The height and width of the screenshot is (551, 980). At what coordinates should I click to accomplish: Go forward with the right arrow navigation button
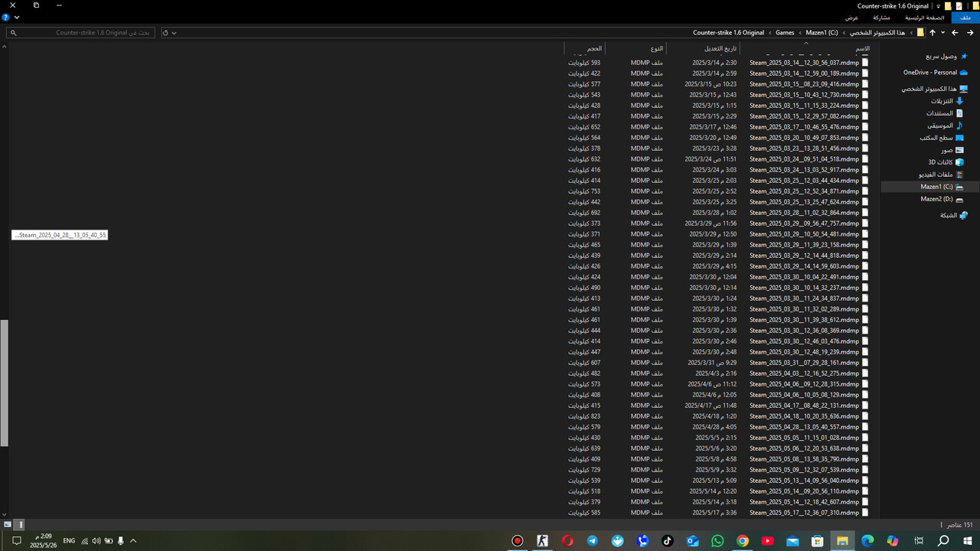click(x=970, y=33)
